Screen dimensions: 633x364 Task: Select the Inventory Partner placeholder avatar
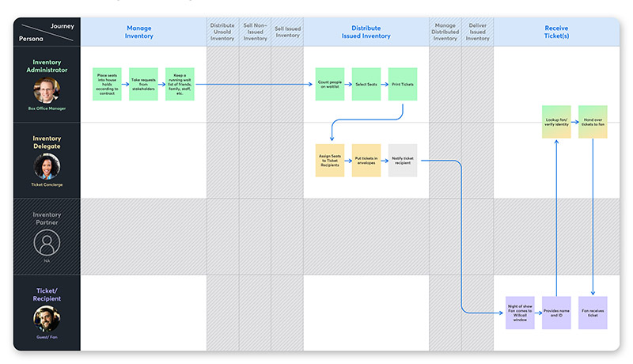(47, 241)
